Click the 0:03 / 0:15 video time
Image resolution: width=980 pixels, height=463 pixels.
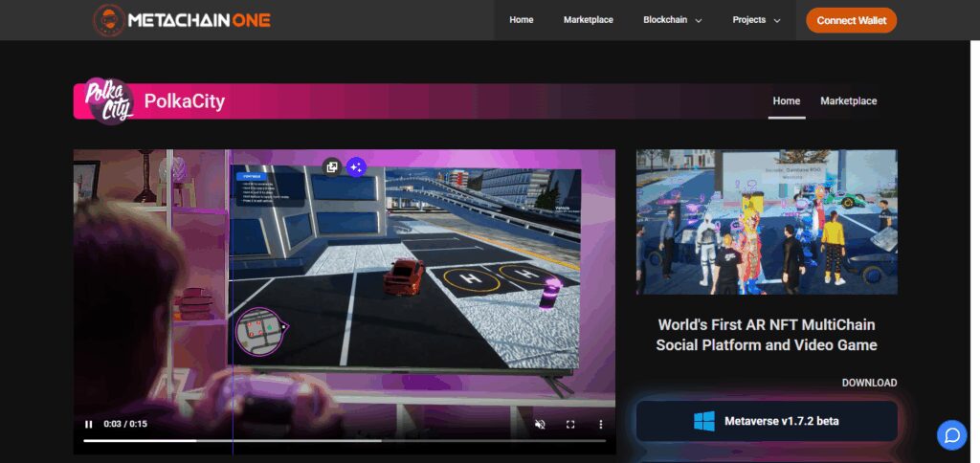tap(125, 425)
